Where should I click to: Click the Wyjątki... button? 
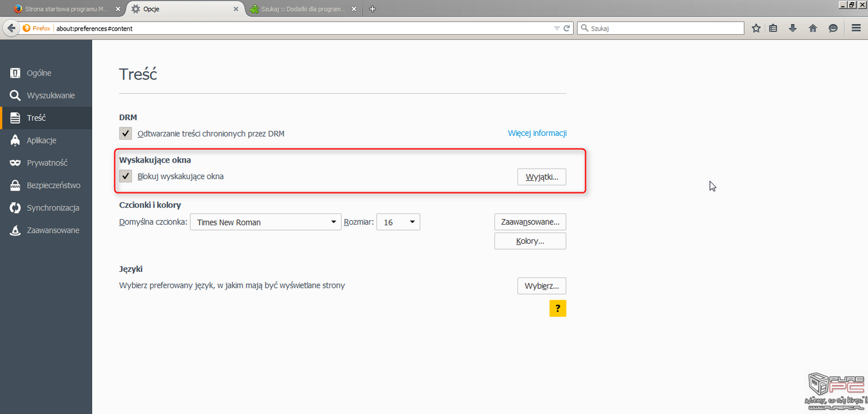[x=541, y=177]
